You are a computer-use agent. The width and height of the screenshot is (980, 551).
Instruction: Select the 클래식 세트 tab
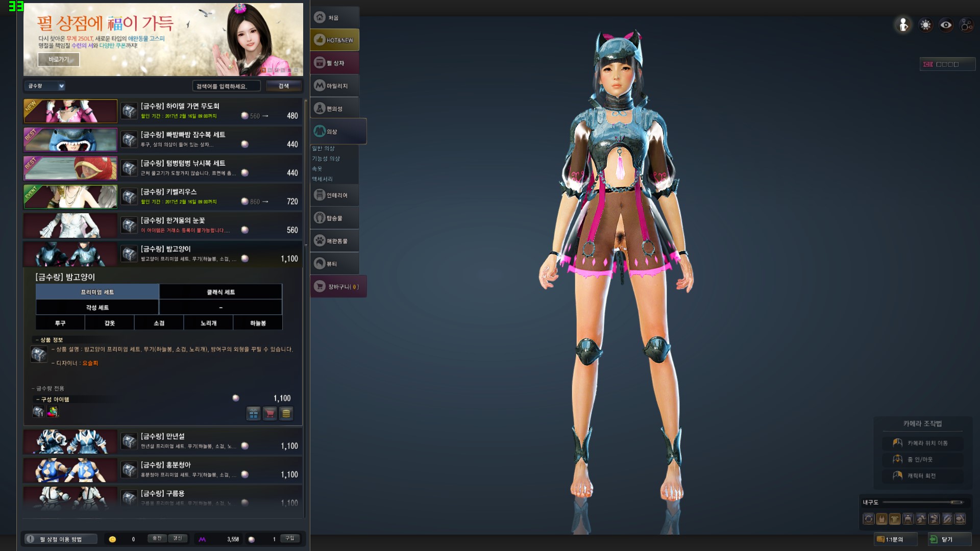click(220, 292)
